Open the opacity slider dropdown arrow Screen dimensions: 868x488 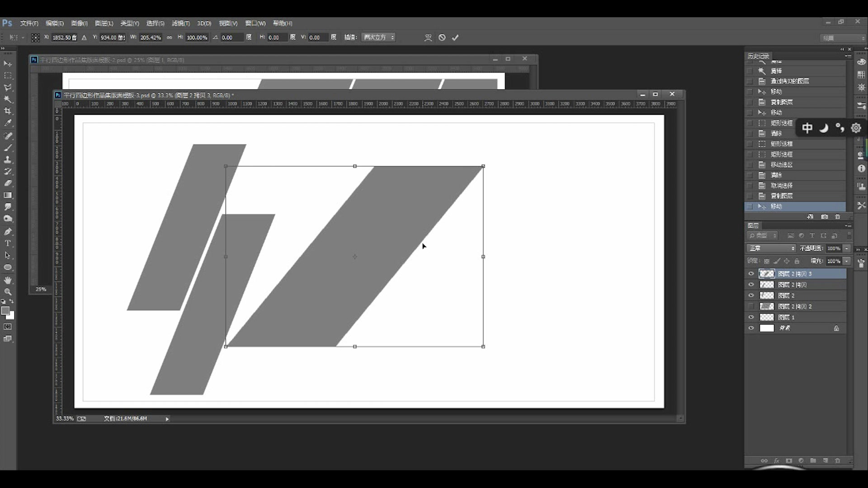click(847, 248)
